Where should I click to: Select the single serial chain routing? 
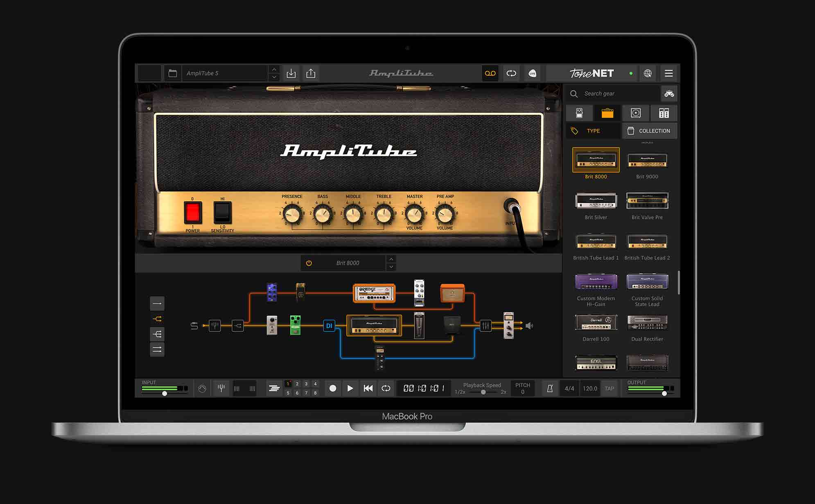point(157,304)
